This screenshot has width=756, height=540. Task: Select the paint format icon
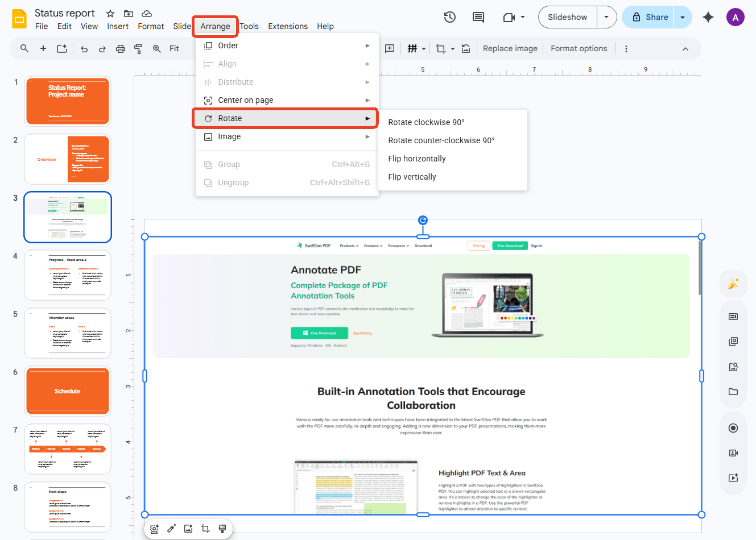pos(138,49)
